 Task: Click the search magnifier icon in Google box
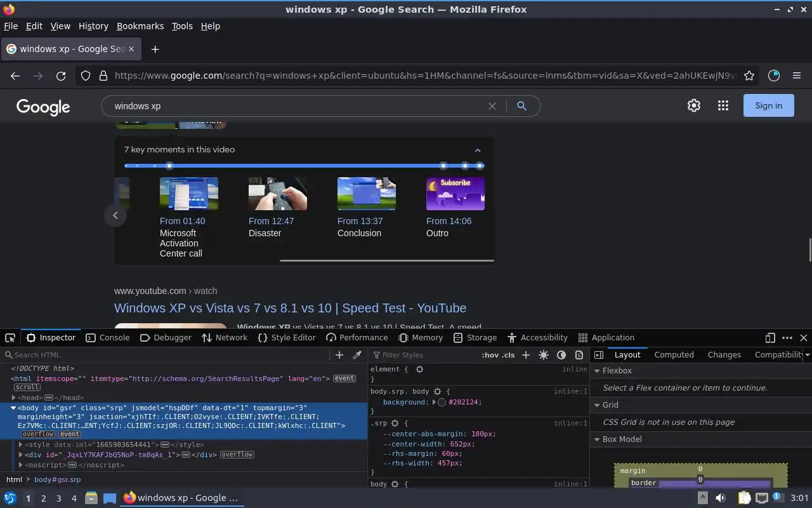(521, 106)
